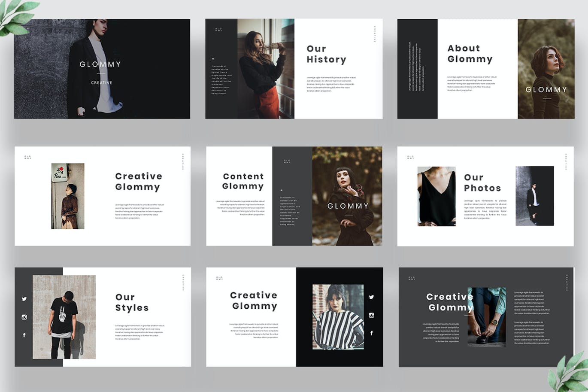588x392 pixels.
Task: Click the About Glommy heading
Action: tap(470, 54)
